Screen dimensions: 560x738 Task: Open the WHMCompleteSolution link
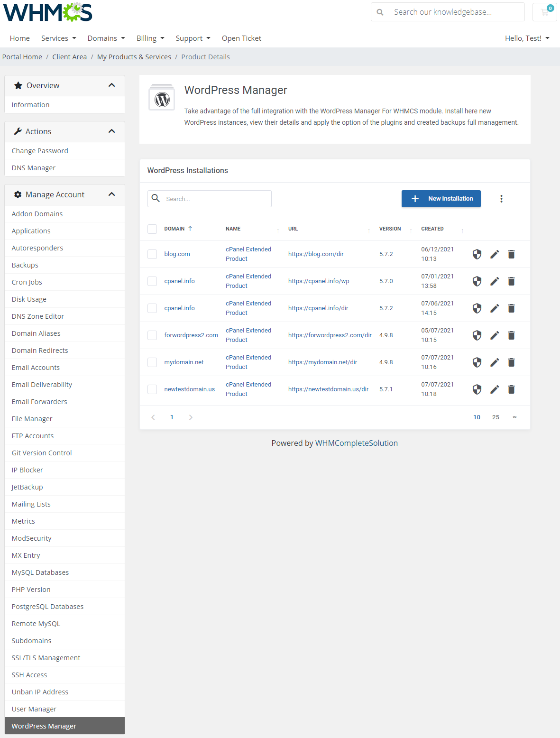click(357, 443)
